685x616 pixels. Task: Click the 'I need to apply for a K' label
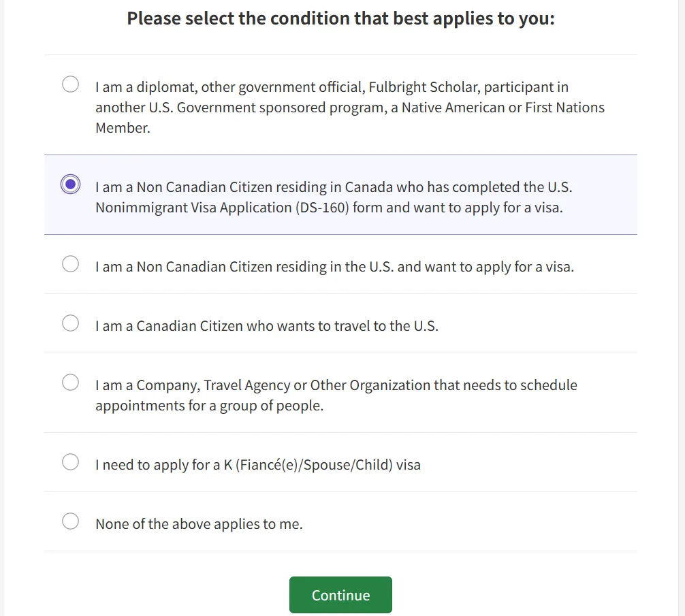click(x=257, y=466)
